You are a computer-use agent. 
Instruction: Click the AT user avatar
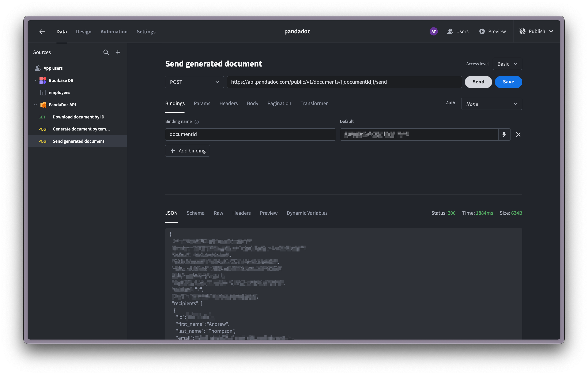pyautogui.click(x=433, y=31)
